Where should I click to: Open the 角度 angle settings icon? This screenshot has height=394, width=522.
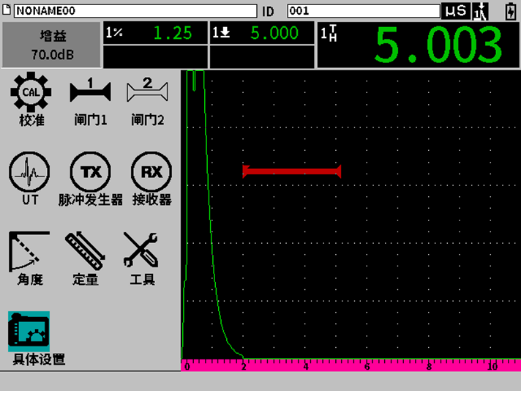tap(30, 259)
